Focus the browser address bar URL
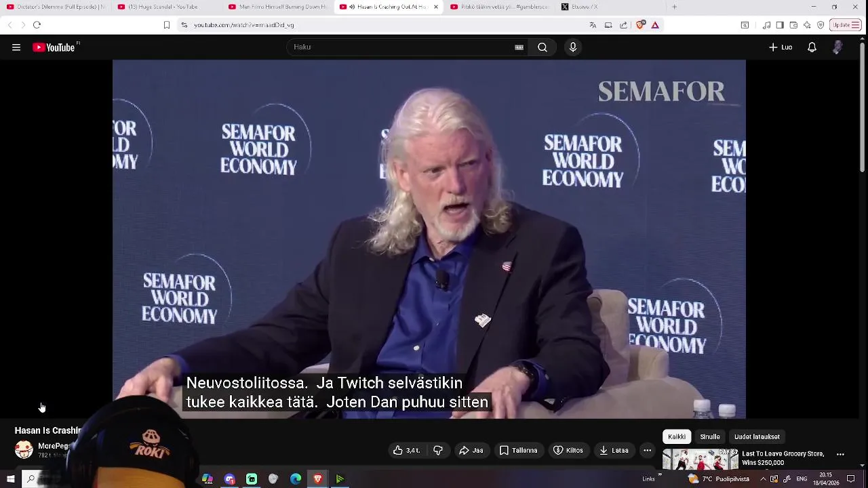The image size is (868, 488). (244, 25)
